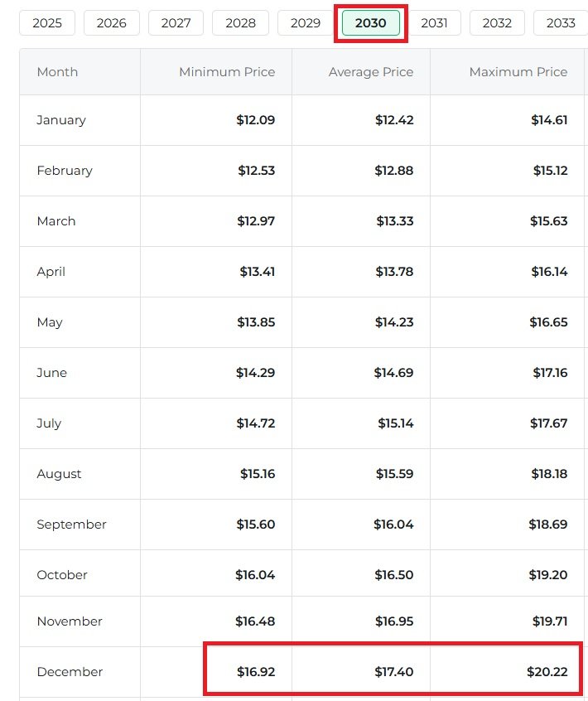
Task: View 2028 forecast data
Action: pyautogui.click(x=240, y=23)
